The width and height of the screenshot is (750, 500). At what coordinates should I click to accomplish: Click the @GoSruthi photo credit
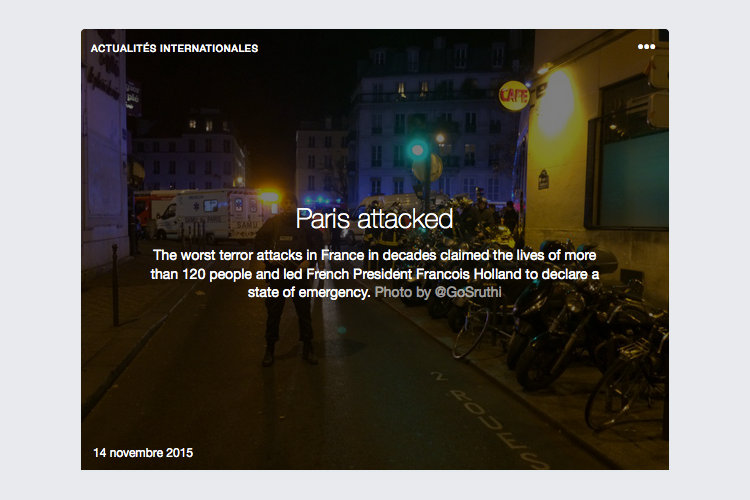pyautogui.click(x=467, y=292)
